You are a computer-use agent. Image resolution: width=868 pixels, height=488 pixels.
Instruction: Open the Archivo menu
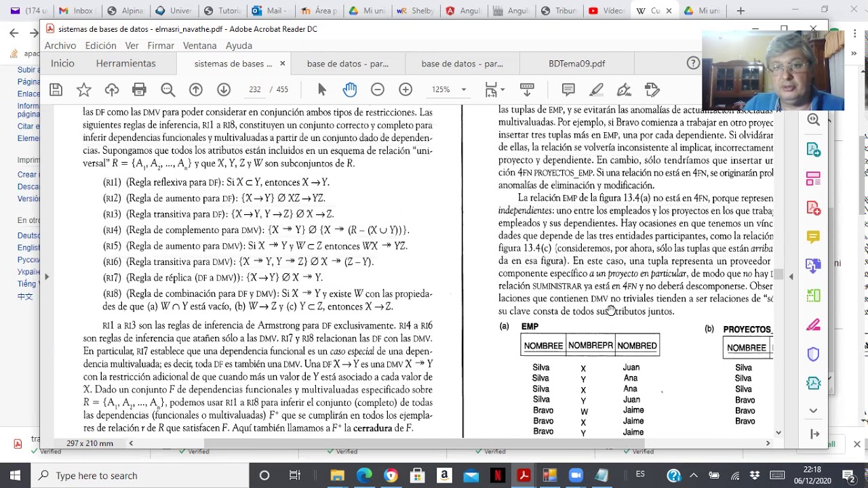(60, 45)
